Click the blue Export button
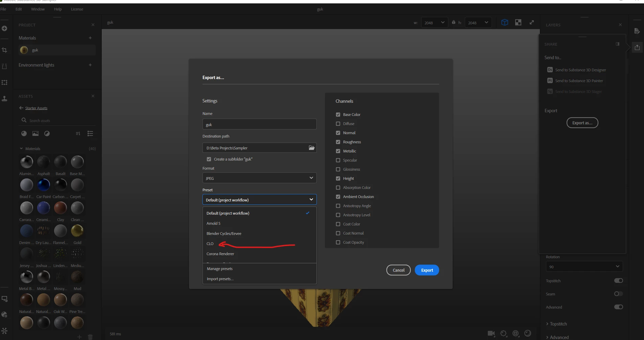The height and width of the screenshot is (340, 644). tap(427, 270)
